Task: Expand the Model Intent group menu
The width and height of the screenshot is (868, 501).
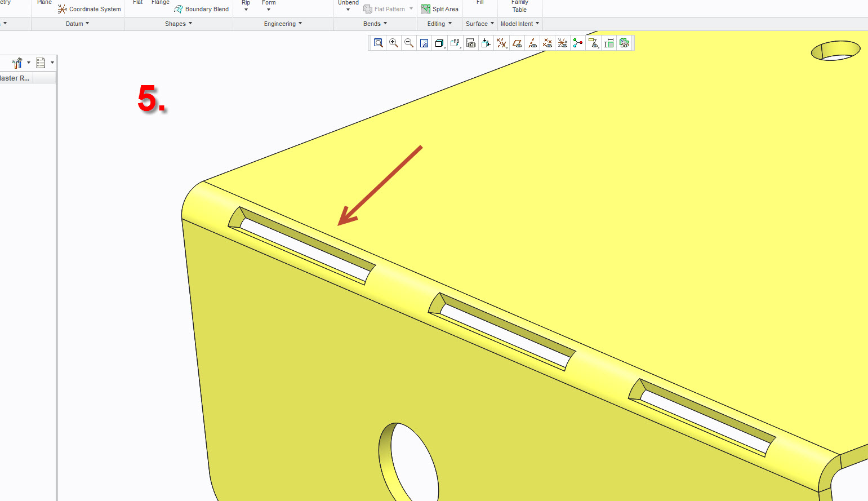Action: [520, 24]
